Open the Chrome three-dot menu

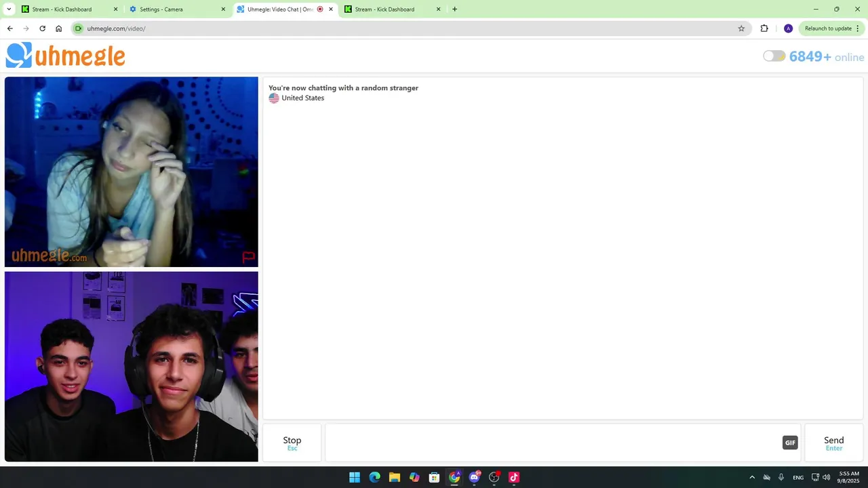click(x=858, y=28)
